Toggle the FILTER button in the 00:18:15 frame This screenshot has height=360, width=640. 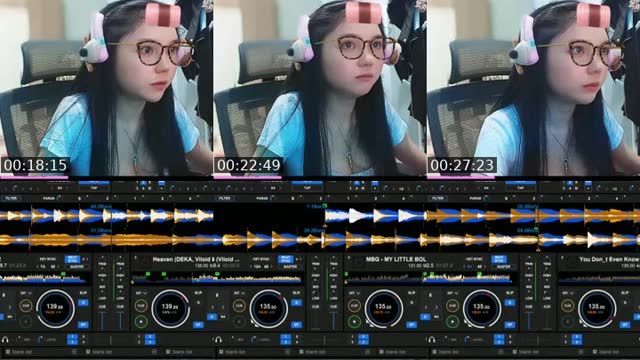tap(11, 198)
